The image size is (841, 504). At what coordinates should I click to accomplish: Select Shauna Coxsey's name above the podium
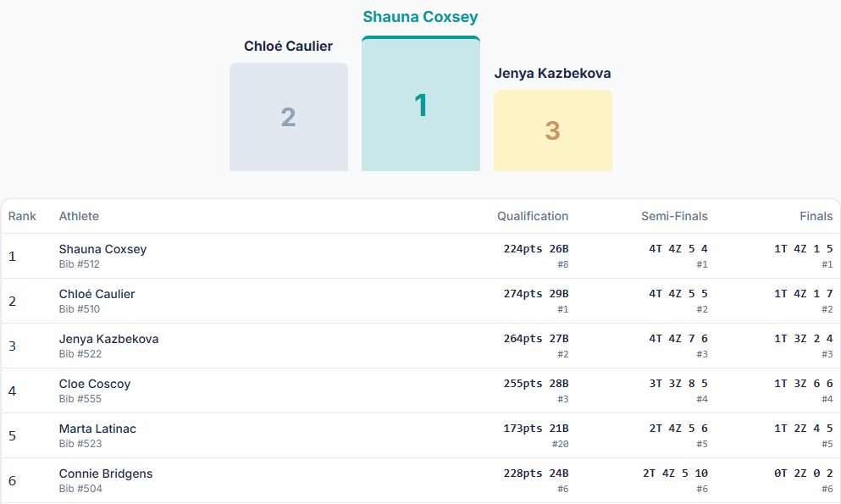420,17
